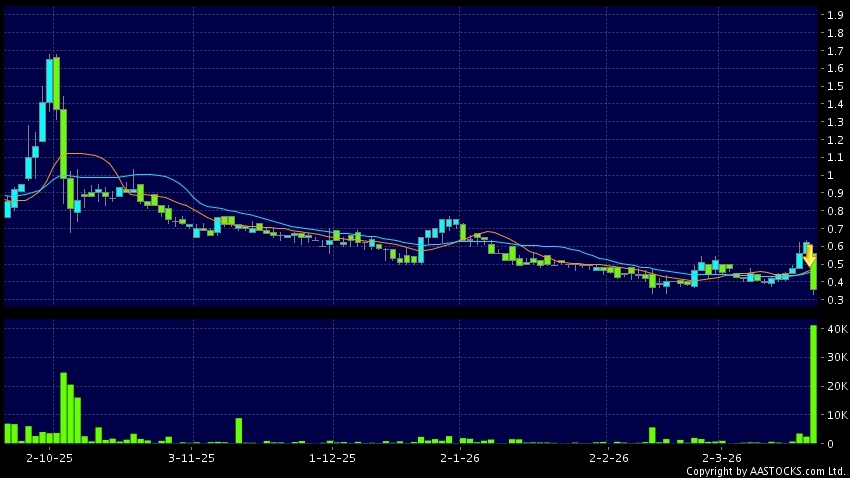
Task: Click the 0.3 price axis label
Action: [x=833, y=300]
